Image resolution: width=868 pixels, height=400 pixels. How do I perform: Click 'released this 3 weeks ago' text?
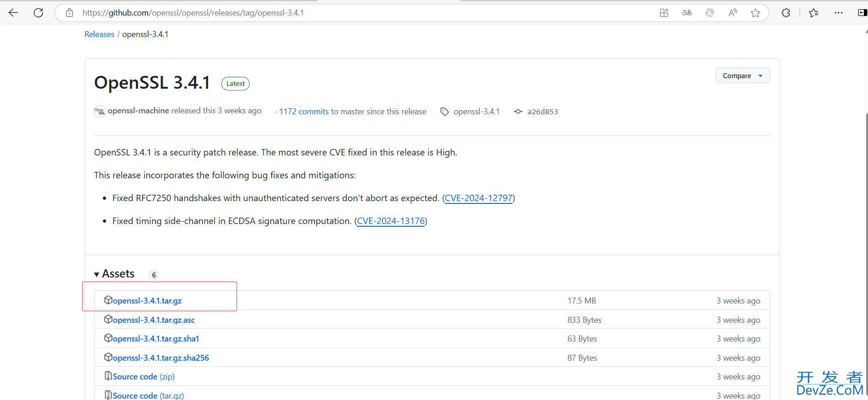click(x=216, y=111)
